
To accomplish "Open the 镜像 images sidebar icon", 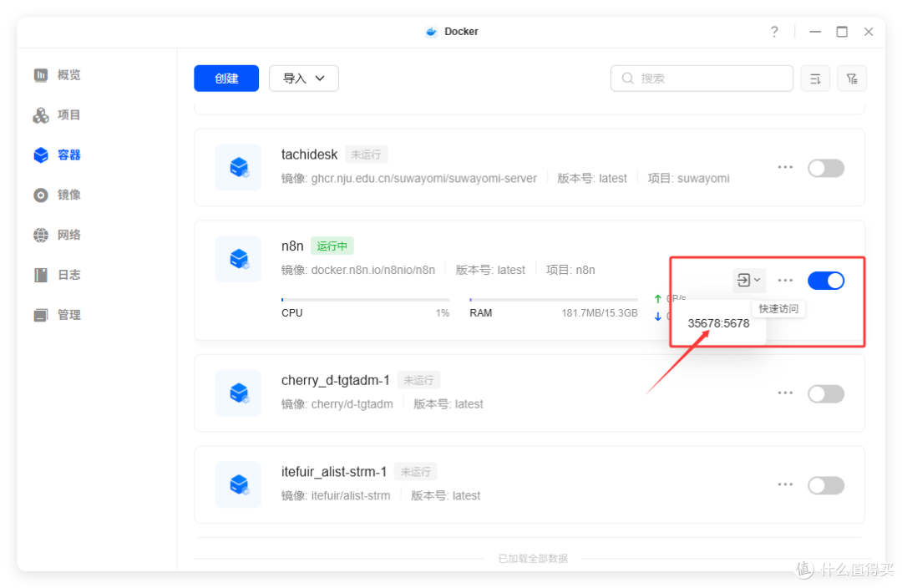I will (41, 195).
